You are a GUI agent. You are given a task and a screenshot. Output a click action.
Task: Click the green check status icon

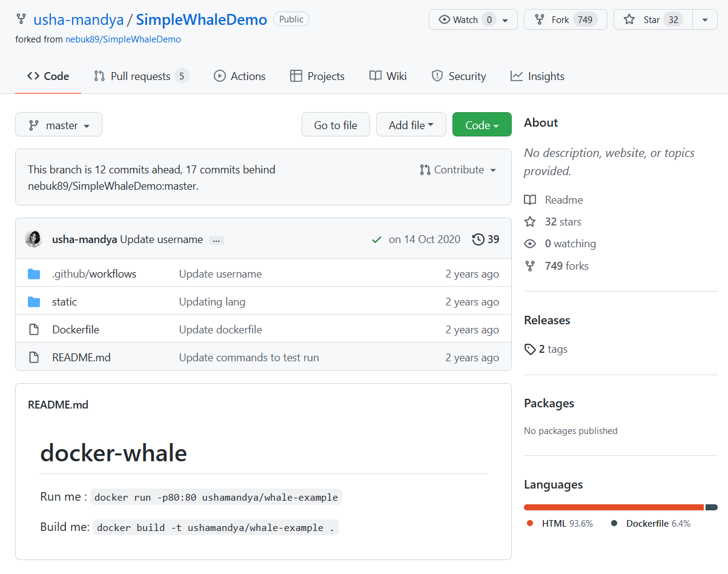click(x=377, y=239)
